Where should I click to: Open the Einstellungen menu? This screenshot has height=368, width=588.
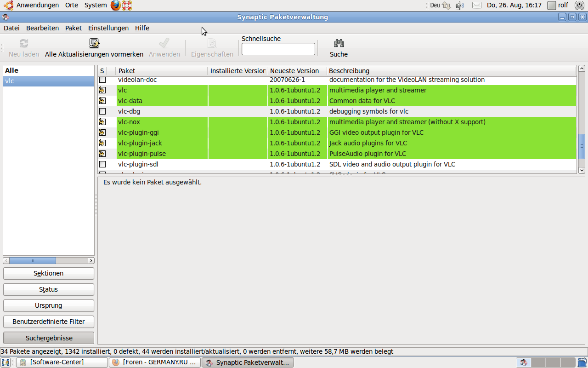pos(108,28)
